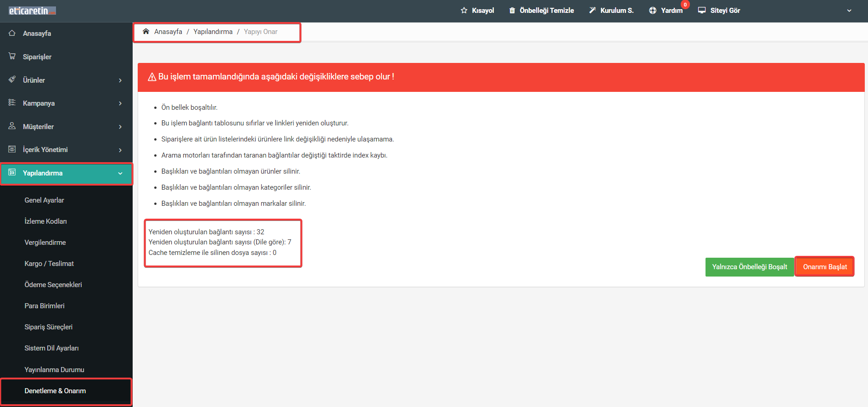This screenshot has width=868, height=407.
Task: Expand the İçerik Yönetimi submenu chevron
Action: click(x=120, y=150)
